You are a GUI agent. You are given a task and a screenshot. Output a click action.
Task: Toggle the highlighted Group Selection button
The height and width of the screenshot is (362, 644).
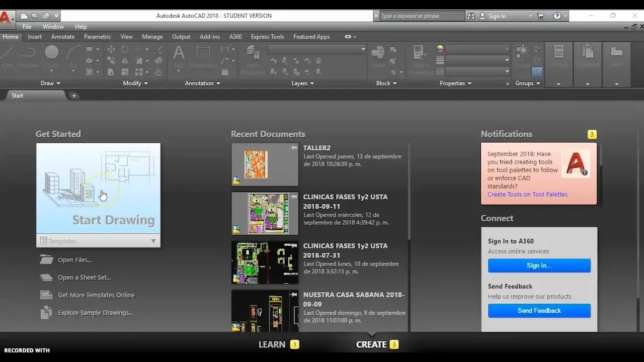[x=537, y=72]
